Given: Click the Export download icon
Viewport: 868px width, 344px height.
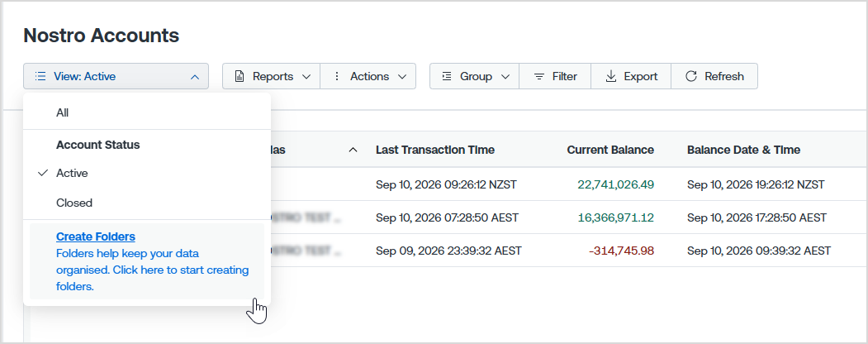Looking at the screenshot, I should pos(610,76).
